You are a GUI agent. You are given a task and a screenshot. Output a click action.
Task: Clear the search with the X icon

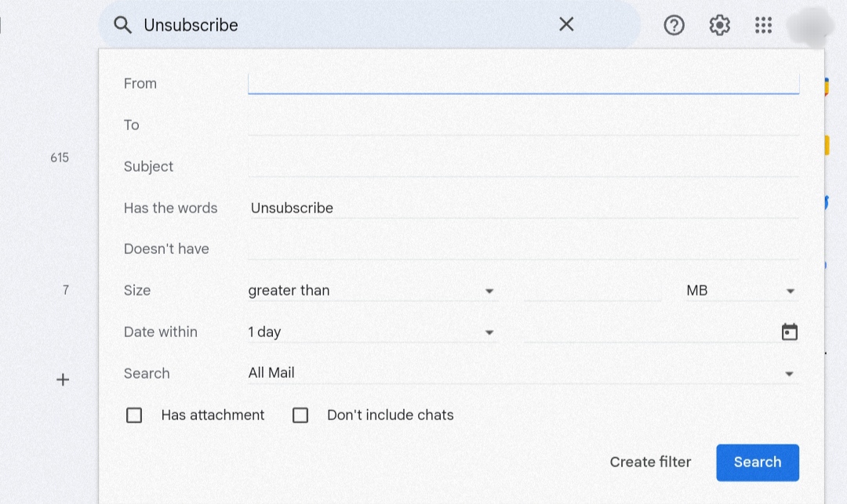(x=566, y=24)
